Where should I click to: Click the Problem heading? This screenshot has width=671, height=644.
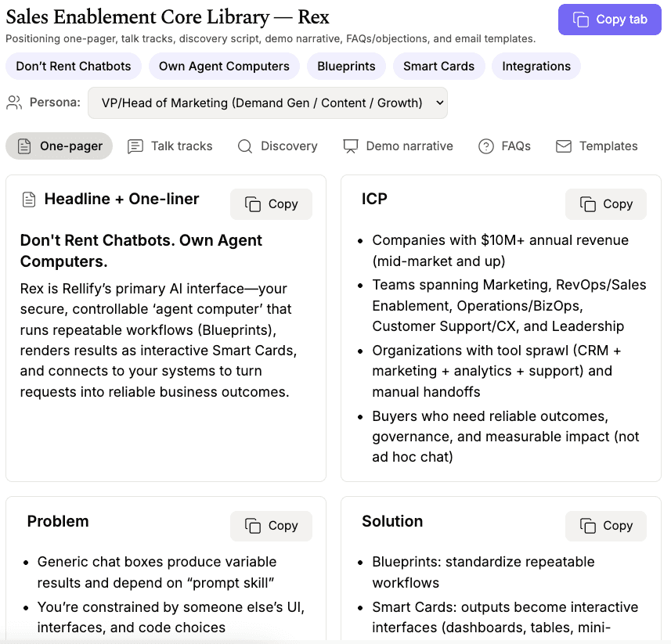tap(58, 521)
